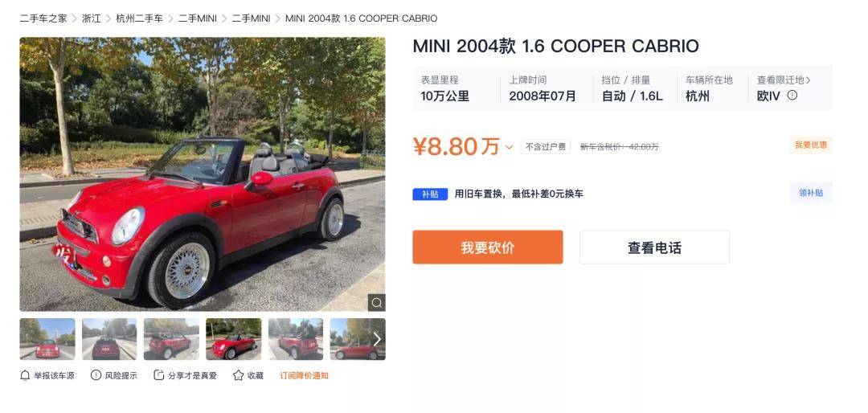Expand the price dropdown chevron
The image size is (868, 413).
[x=509, y=147]
